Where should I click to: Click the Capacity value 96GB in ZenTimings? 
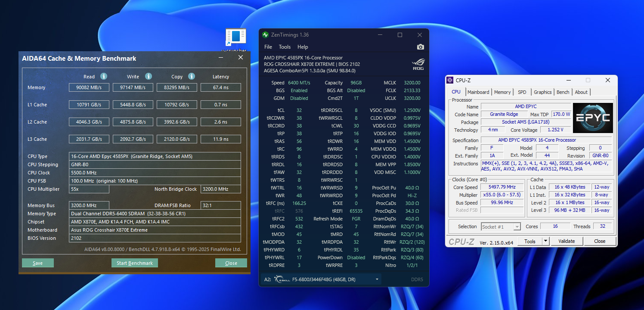point(356,83)
